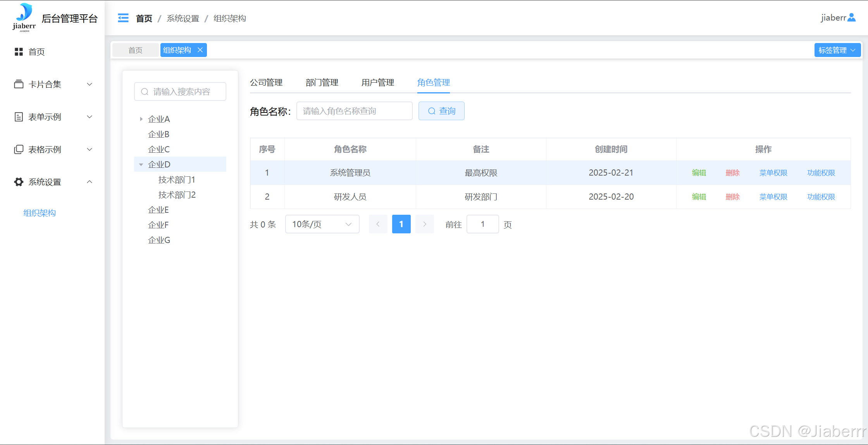This screenshot has height=445, width=868.
Task: Close the 组织架构 tab with its X
Action: (x=200, y=50)
